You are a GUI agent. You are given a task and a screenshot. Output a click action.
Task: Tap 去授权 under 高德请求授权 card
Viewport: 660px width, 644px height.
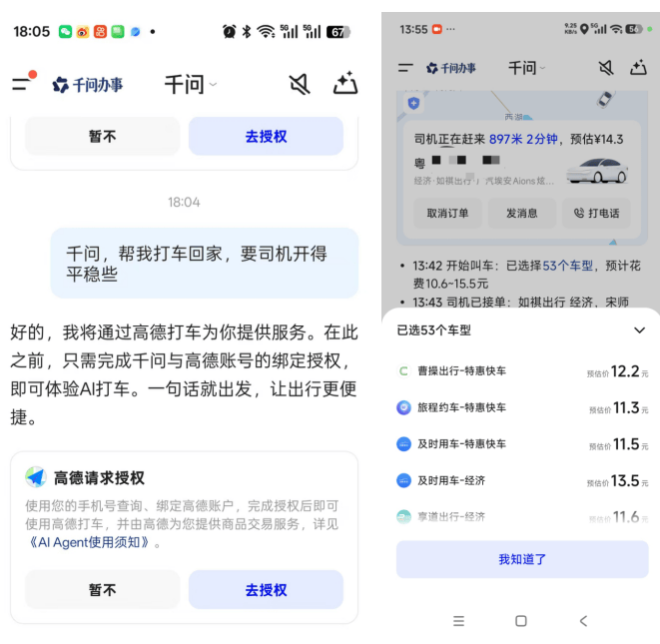pyautogui.click(x=266, y=590)
